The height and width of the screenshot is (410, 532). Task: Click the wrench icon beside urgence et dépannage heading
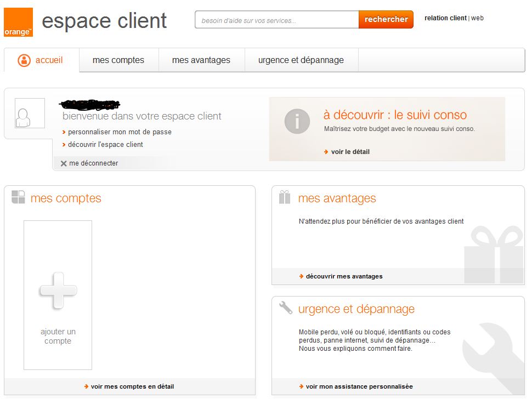click(286, 308)
